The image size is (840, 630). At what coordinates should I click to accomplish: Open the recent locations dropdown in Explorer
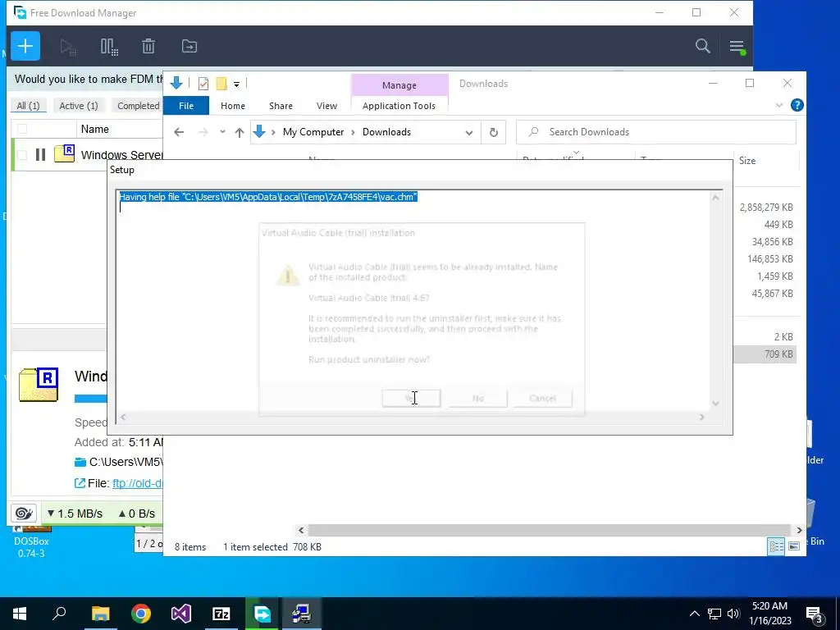(x=222, y=132)
